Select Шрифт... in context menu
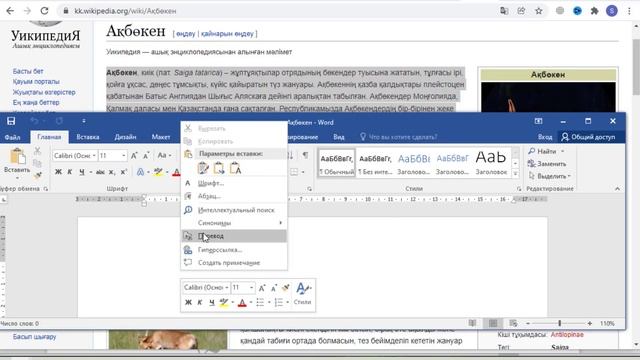The image size is (640, 360). click(x=234, y=183)
